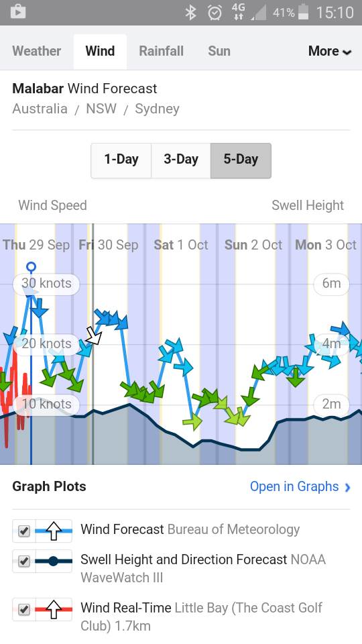This screenshot has height=644, width=362.
Task: Uncheck the Wind Forecast Bureau of Meteorology checkbox
Action: pyautogui.click(x=24, y=531)
